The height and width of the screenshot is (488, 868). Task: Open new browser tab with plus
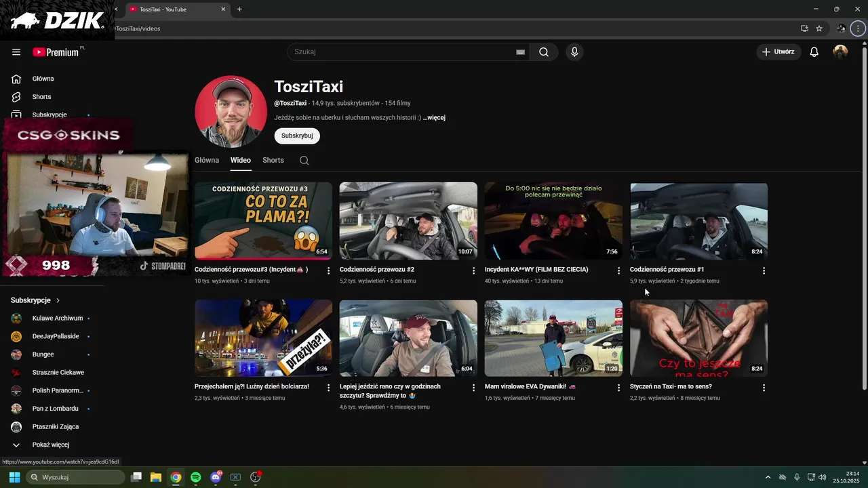click(239, 9)
